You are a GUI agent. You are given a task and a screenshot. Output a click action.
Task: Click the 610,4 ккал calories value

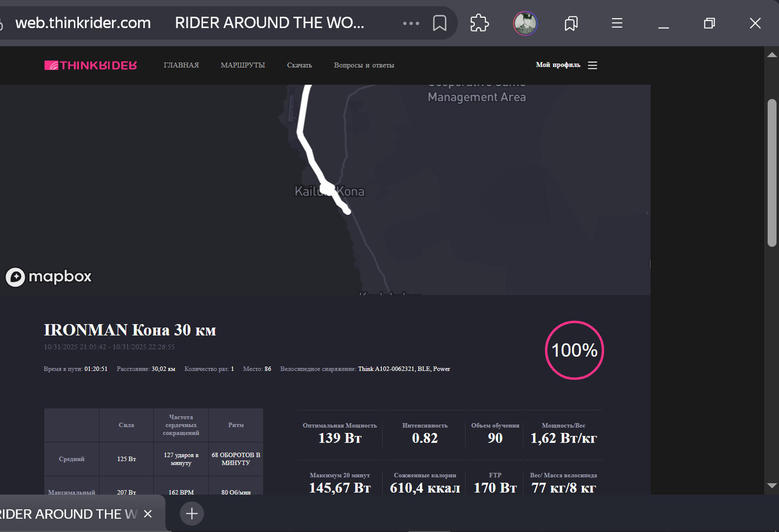point(425,488)
